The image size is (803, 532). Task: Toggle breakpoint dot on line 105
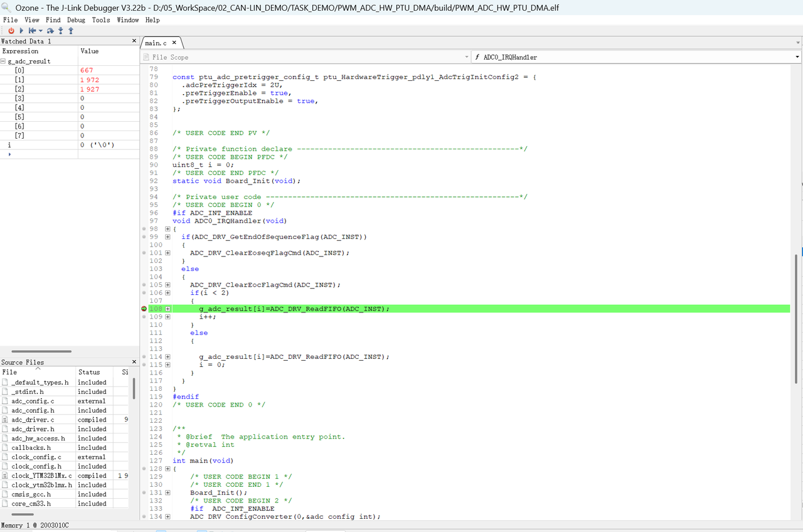(x=144, y=285)
